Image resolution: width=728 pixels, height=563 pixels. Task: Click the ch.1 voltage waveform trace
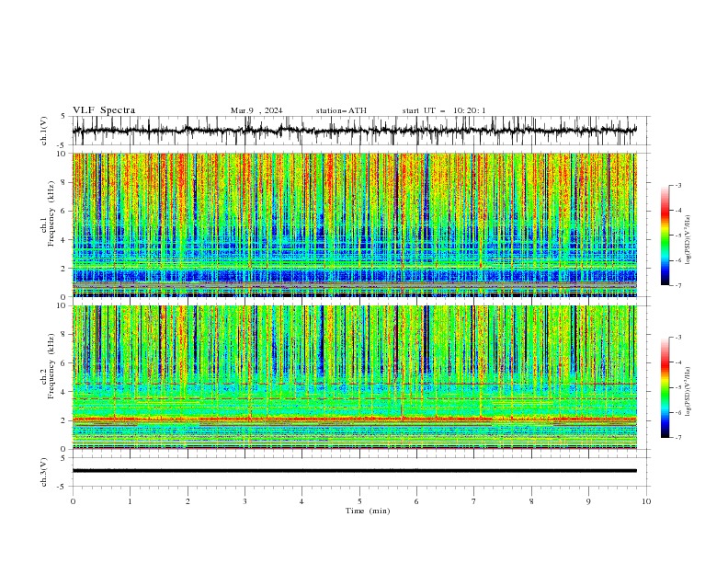click(354, 131)
